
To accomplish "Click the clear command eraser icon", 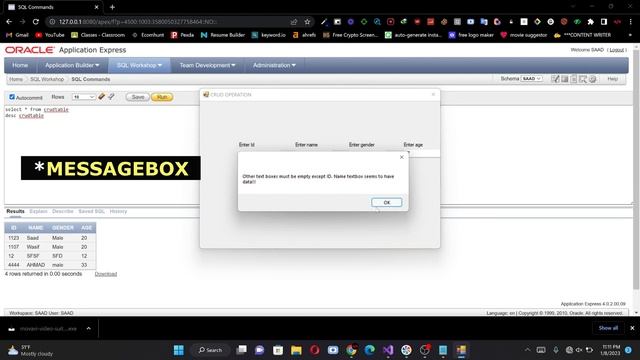I will click(101, 97).
